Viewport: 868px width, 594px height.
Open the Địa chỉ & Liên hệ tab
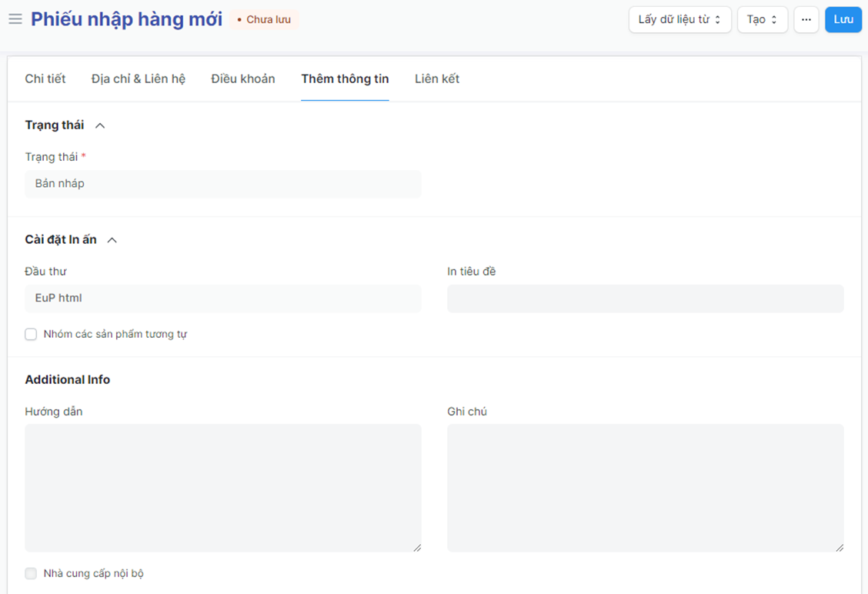coord(139,79)
